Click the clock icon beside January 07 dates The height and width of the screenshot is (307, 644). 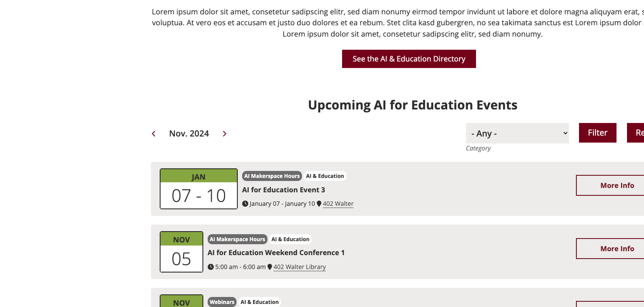245,204
